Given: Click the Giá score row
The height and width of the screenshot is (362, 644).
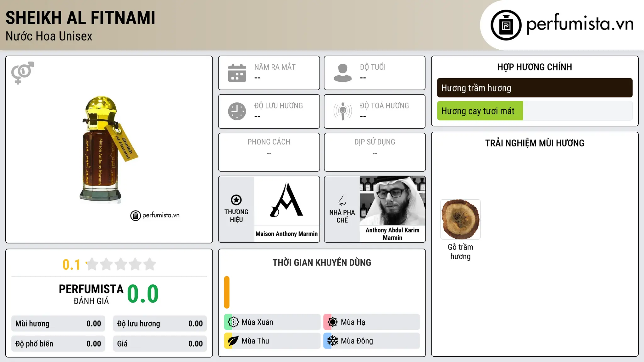Looking at the screenshot, I should pos(160,344).
